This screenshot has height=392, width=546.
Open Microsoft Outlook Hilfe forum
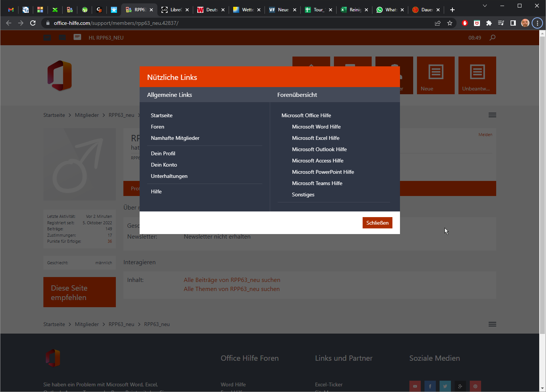pos(319,149)
